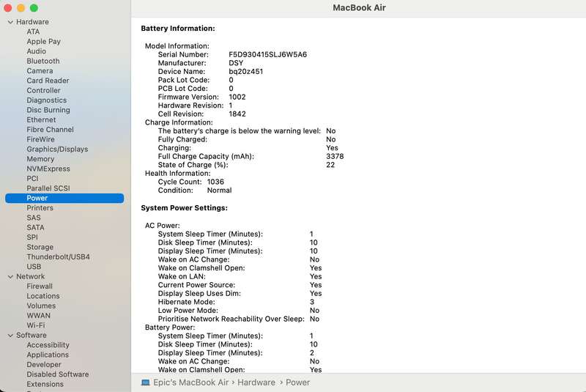Select the highlighted Power entry
586x392 pixels.
[64, 198]
